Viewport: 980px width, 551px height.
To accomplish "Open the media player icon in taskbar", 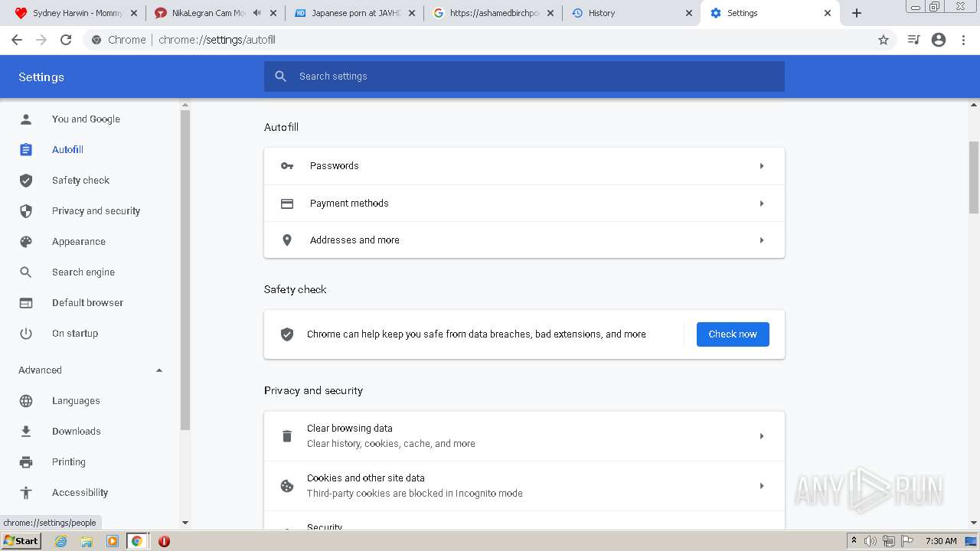I will click(x=112, y=541).
